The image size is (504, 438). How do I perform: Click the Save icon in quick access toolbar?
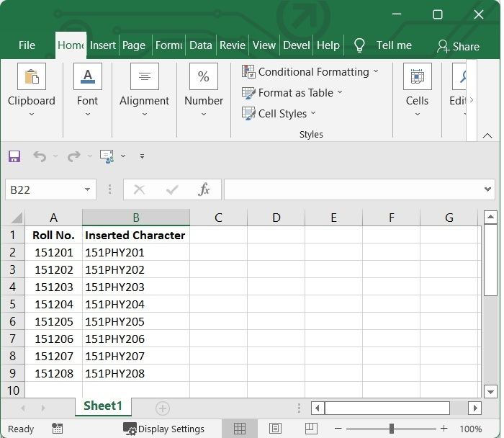[14, 156]
